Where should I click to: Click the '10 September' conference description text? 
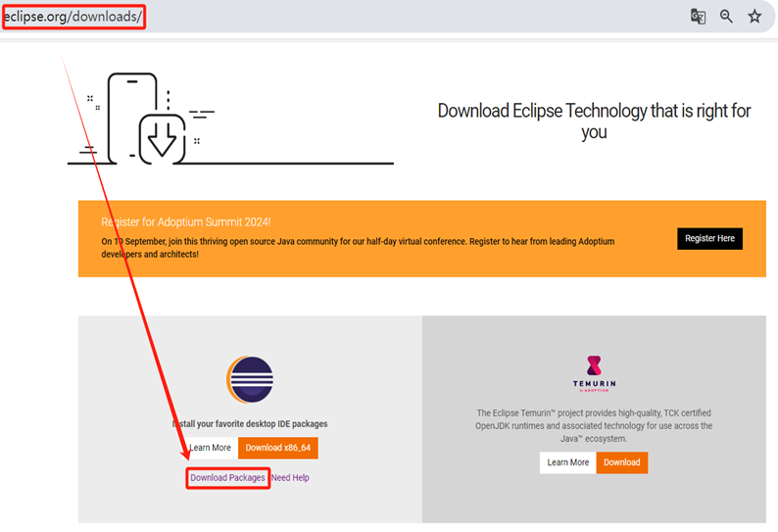click(x=358, y=248)
